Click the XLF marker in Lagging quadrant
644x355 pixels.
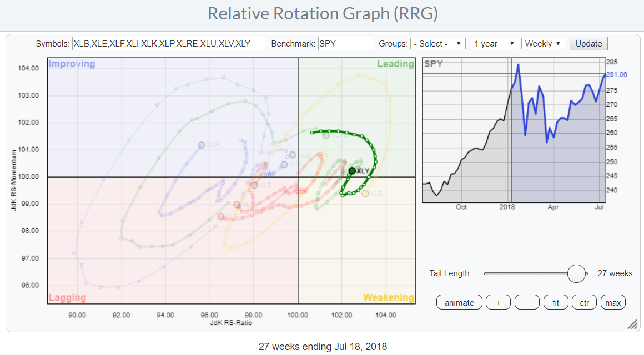(221, 216)
